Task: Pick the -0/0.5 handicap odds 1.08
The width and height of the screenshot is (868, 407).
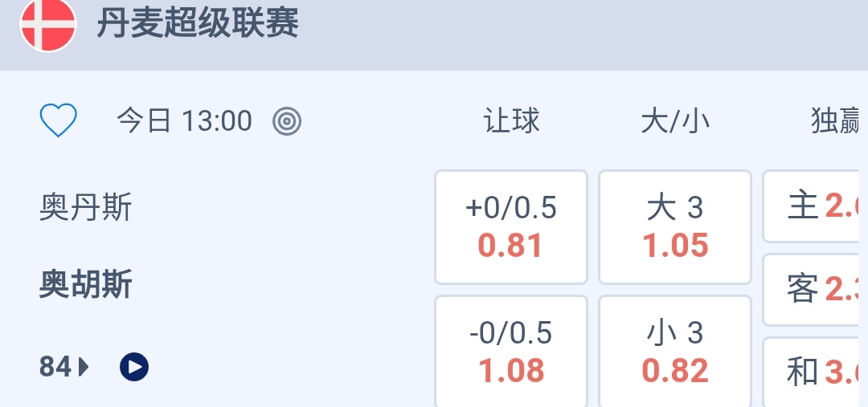Action: pyautogui.click(x=511, y=352)
